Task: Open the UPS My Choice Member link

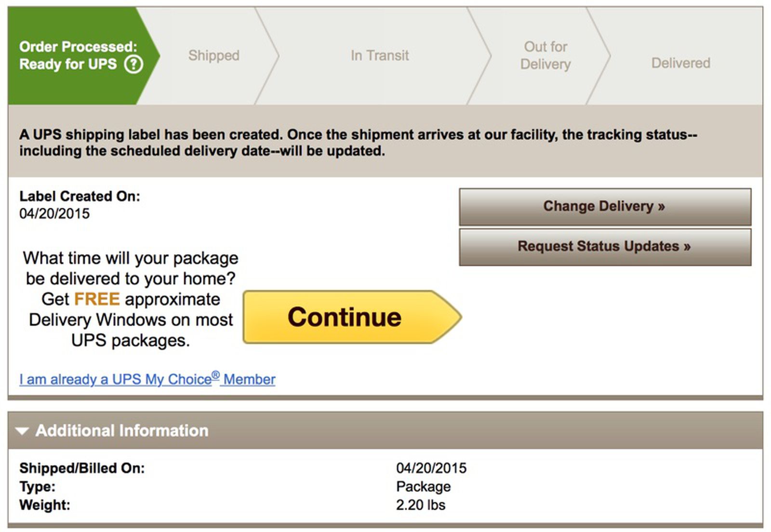Action: pos(147,379)
